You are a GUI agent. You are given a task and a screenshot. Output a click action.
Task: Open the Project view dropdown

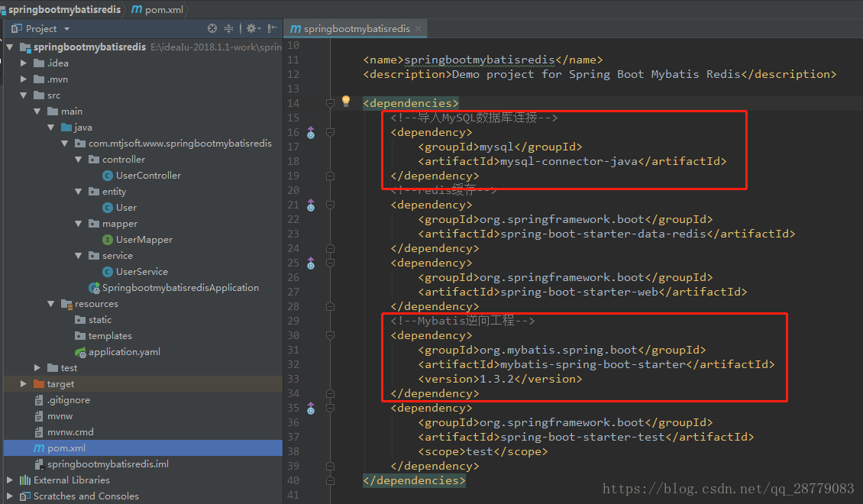67,28
